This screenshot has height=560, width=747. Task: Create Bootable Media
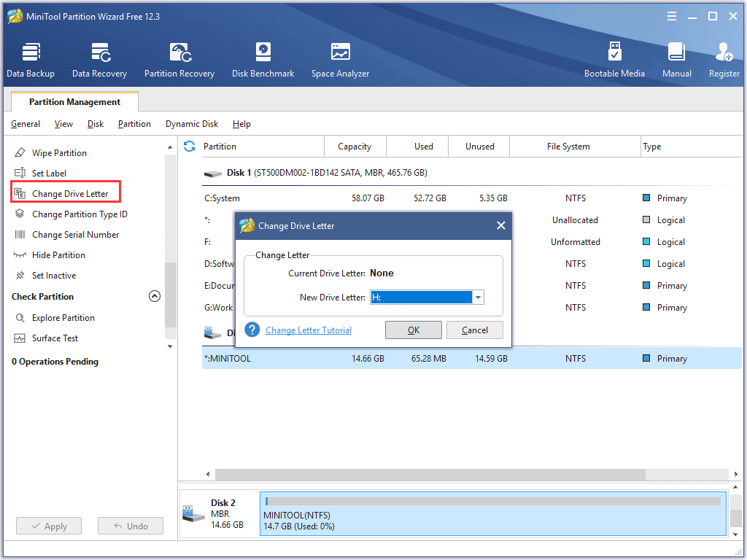tap(614, 60)
